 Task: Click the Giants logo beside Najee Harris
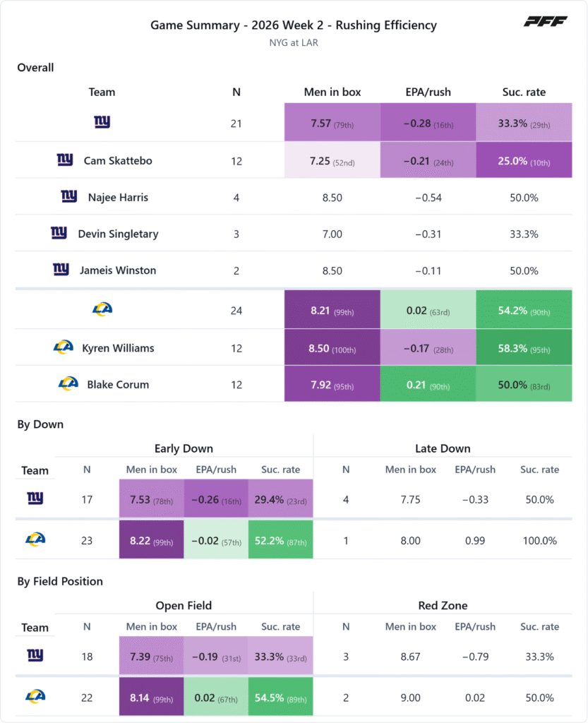[x=69, y=196]
